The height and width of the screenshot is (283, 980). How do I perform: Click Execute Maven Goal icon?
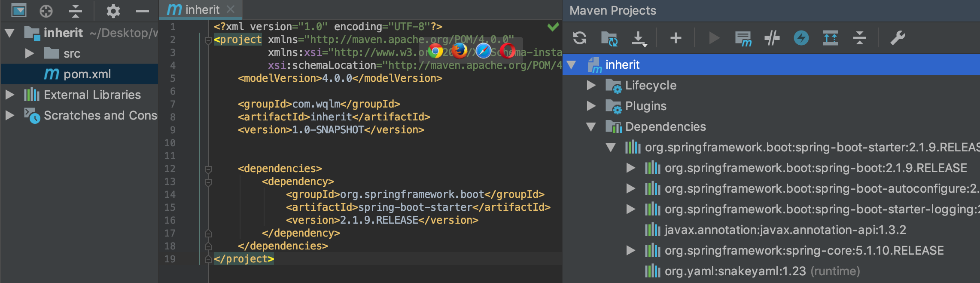743,39
